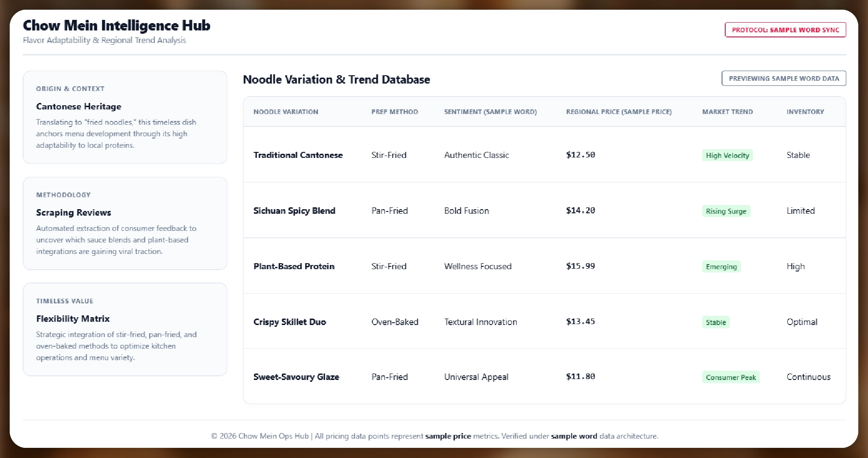Click the Sentiment (Sample Word) column header
Image resolution: width=868 pixels, height=458 pixels.
(490, 112)
